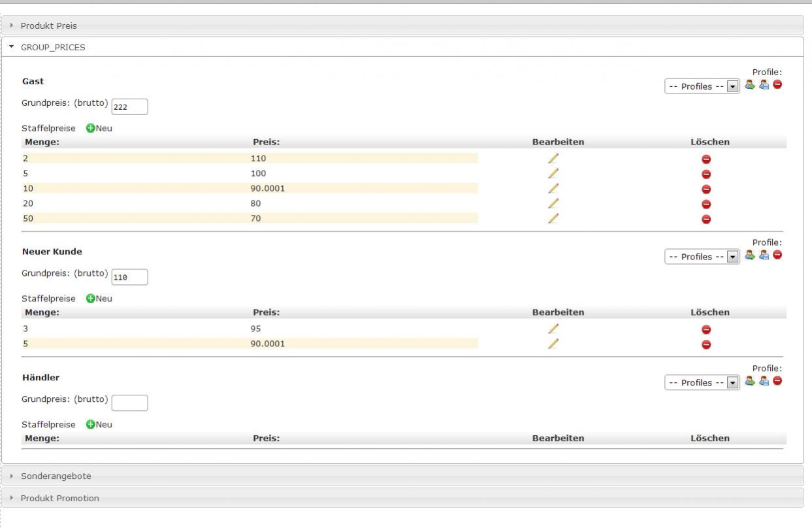Edit the Gast tier with quantity 2

[553, 158]
